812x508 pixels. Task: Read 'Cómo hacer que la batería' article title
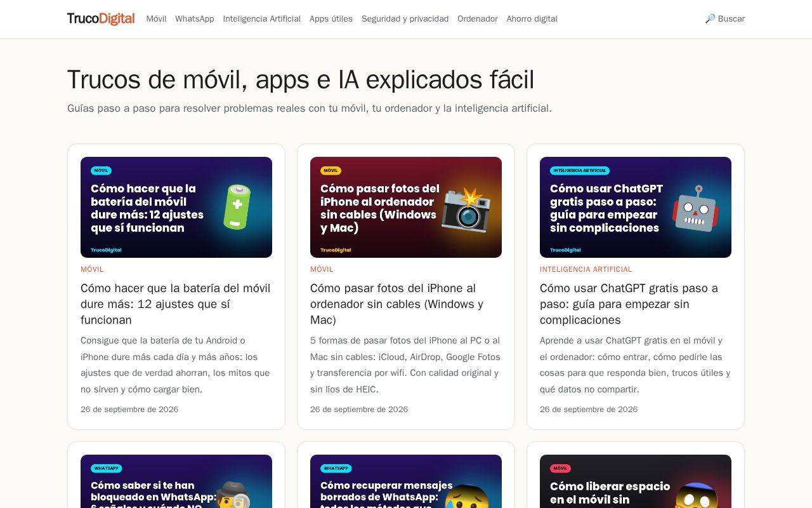(x=176, y=304)
